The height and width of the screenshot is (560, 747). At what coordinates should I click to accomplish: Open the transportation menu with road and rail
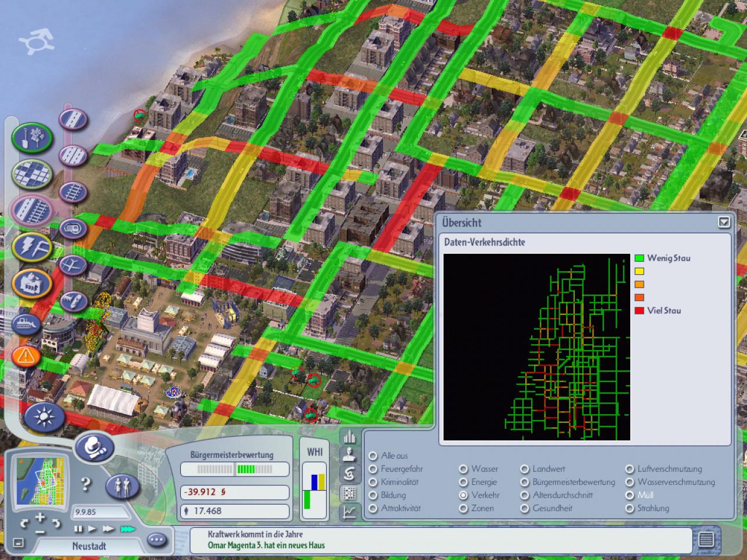point(32,210)
